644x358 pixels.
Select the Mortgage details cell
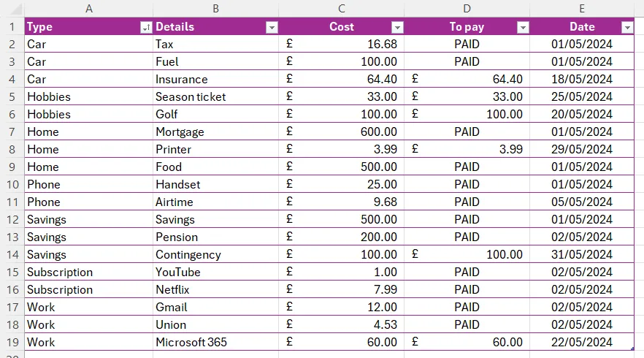215,132
